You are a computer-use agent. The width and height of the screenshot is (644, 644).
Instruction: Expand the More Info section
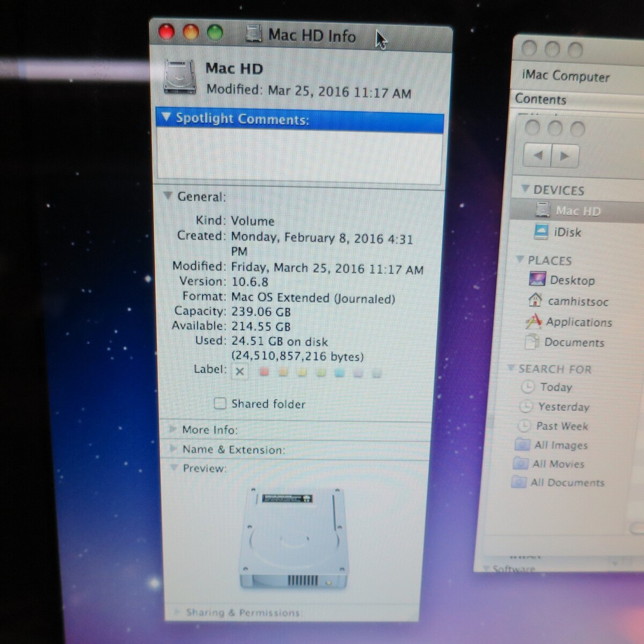(173, 429)
